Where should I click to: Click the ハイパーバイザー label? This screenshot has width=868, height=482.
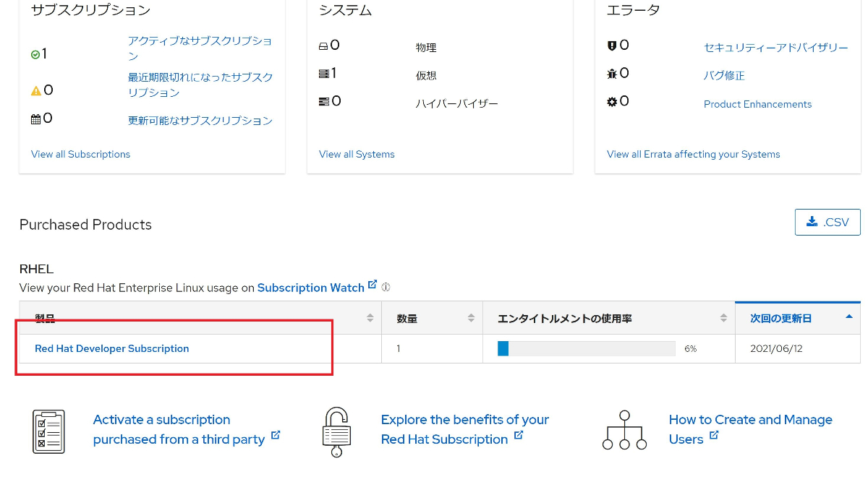pyautogui.click(x=456, y=103)
